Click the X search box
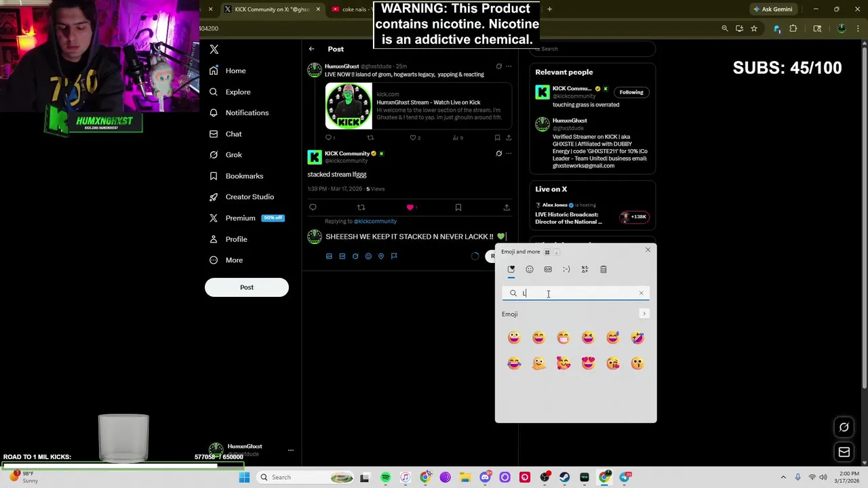 [x=592, y=49]
